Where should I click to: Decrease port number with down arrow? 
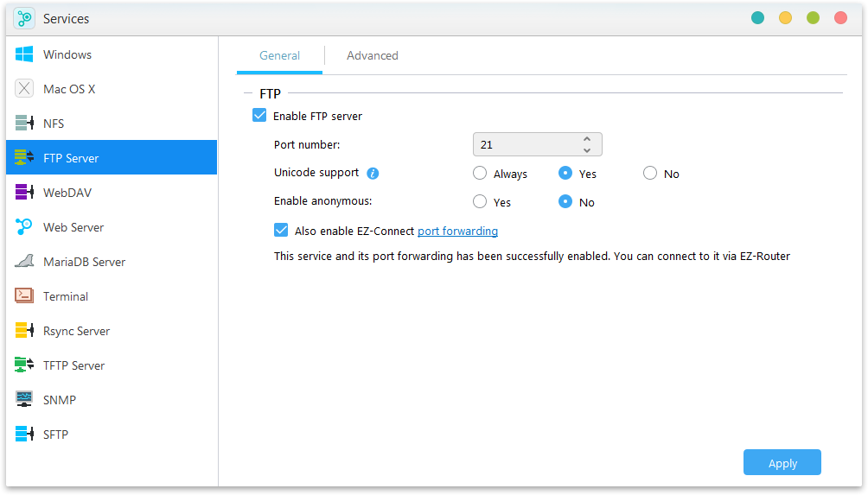(587, 150)
